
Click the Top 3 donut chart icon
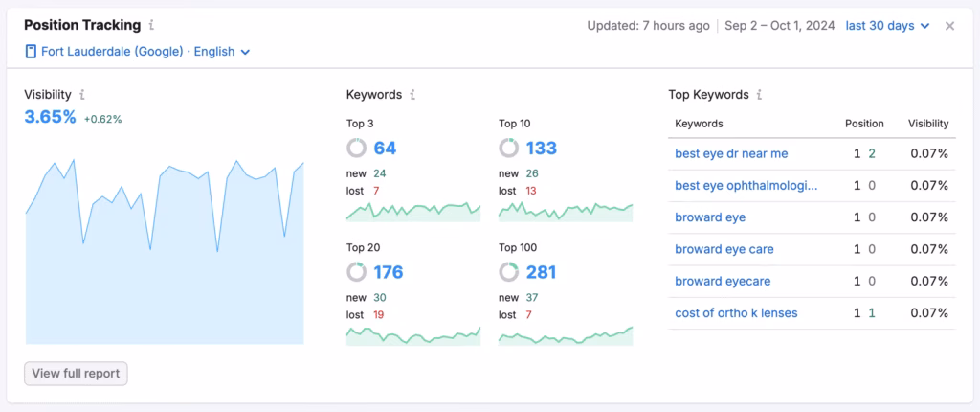pos(357,148)
